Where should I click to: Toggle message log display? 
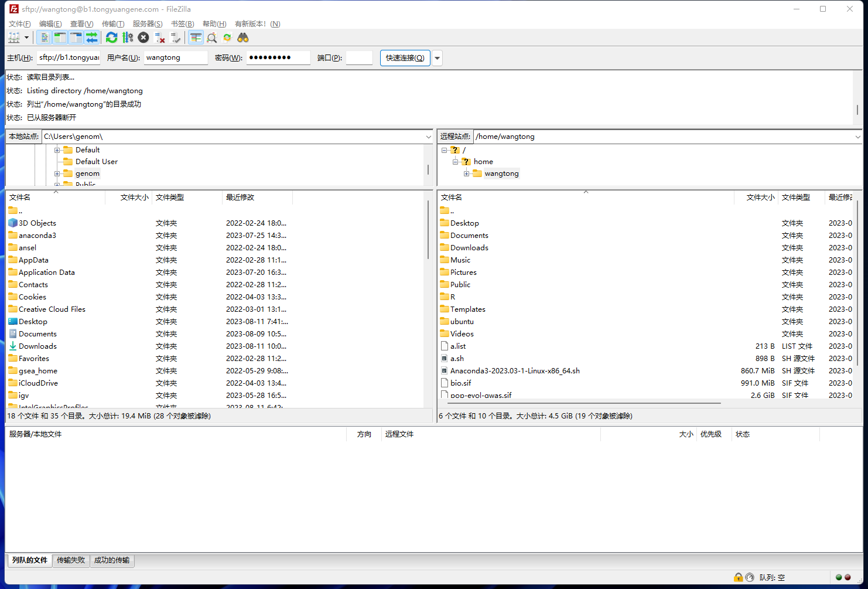44,38
